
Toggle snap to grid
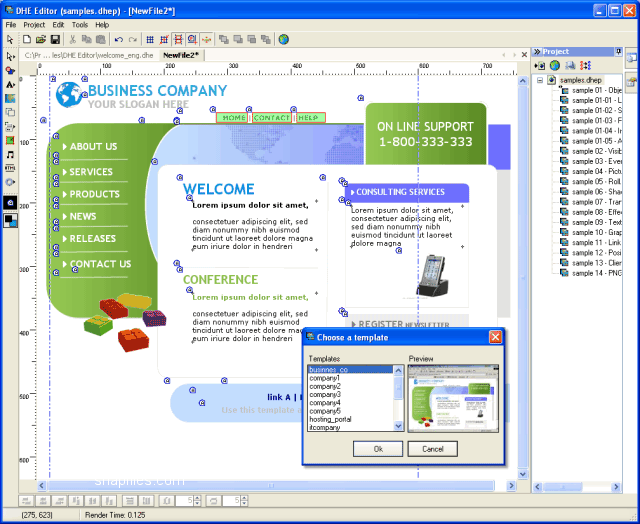click(164, 39)
